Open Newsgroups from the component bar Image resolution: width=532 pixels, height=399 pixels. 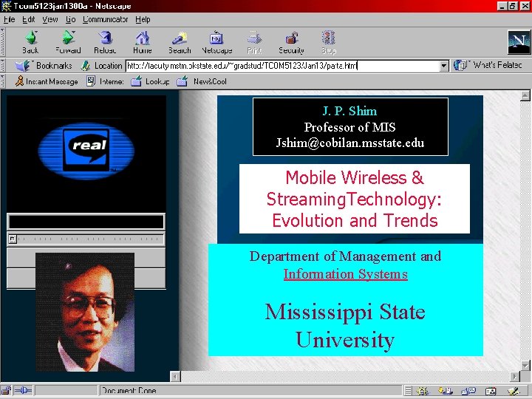(469, 391)
